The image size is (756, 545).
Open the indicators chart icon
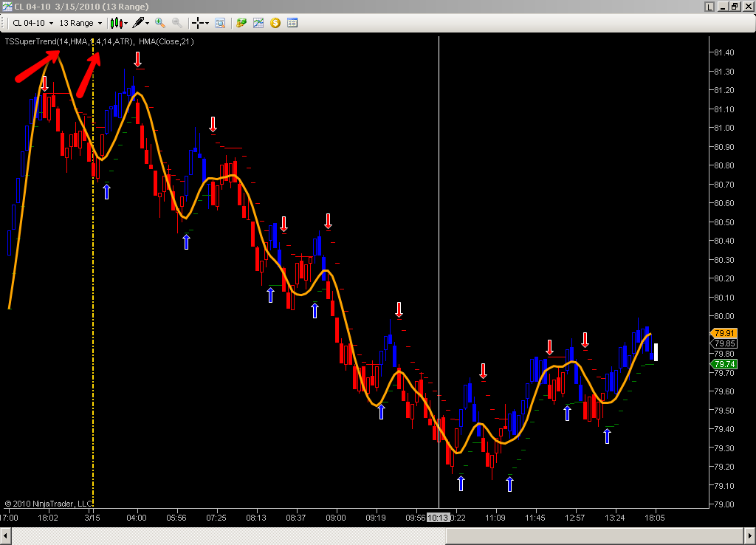[258, 23]
